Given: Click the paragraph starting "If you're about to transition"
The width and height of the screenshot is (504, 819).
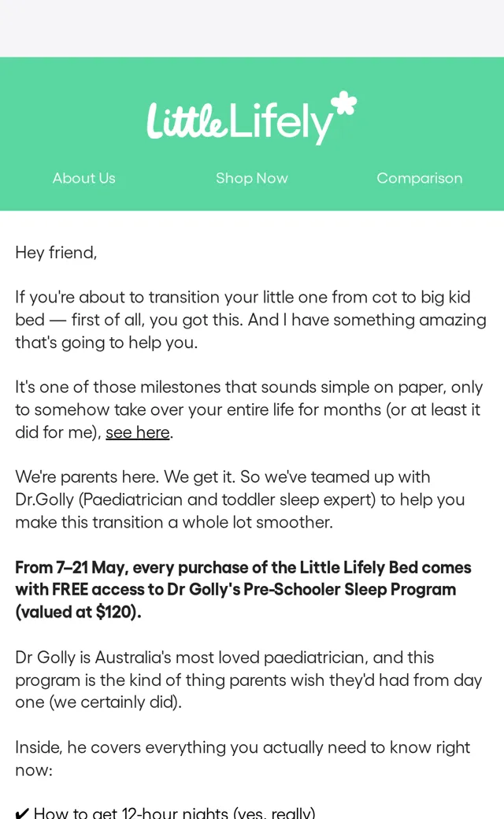Looking at the screenshot, I should point(250,320).
